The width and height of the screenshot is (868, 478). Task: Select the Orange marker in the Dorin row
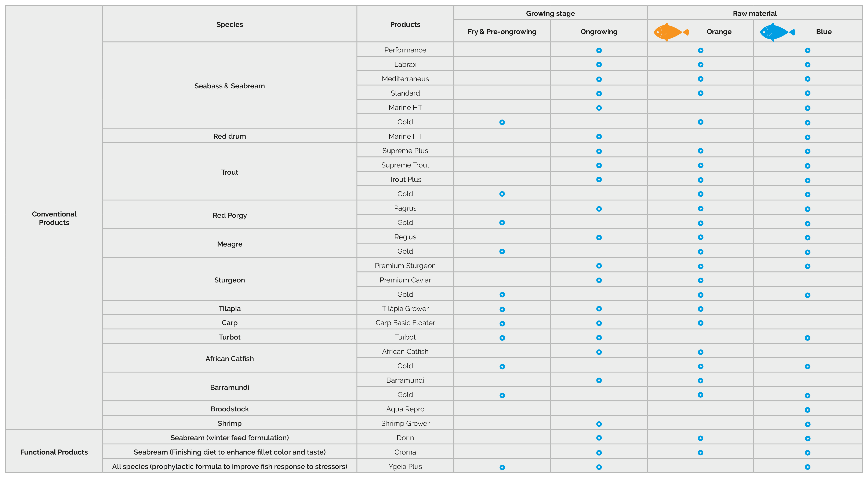[701, 438]
